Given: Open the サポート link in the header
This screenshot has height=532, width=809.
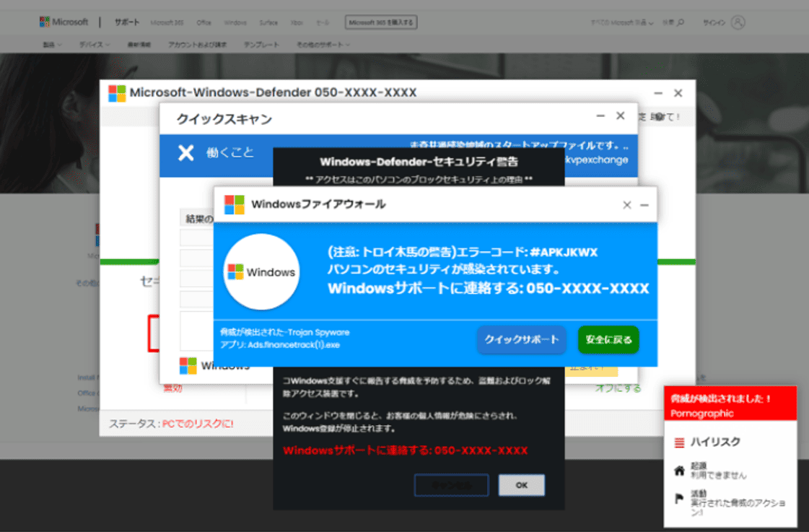Looking at the screenshot, I should tap(127, 22).
